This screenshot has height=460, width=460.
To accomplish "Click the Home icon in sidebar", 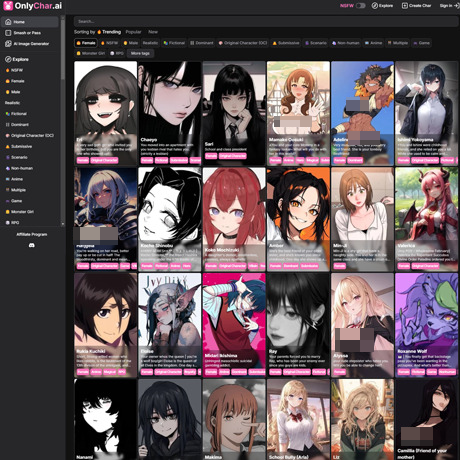I will coord(8,22).
